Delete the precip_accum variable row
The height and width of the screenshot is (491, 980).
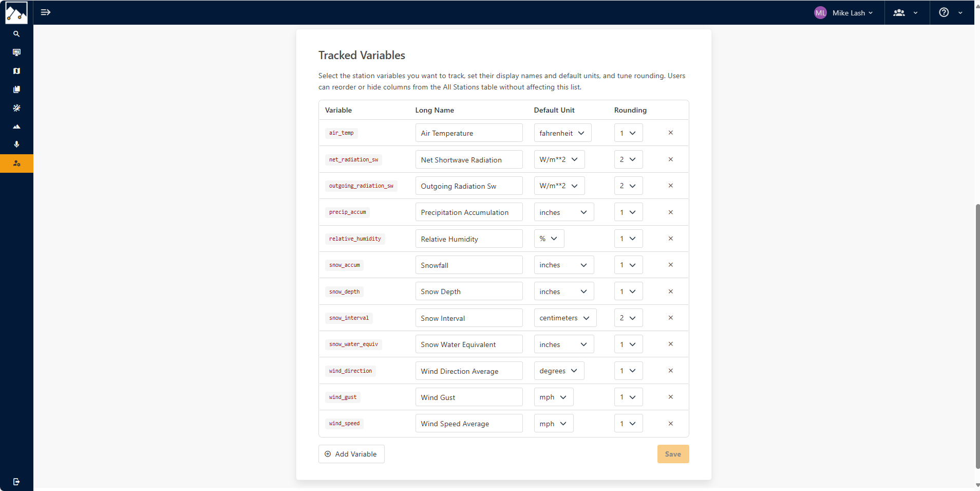[x=671, y=212]
